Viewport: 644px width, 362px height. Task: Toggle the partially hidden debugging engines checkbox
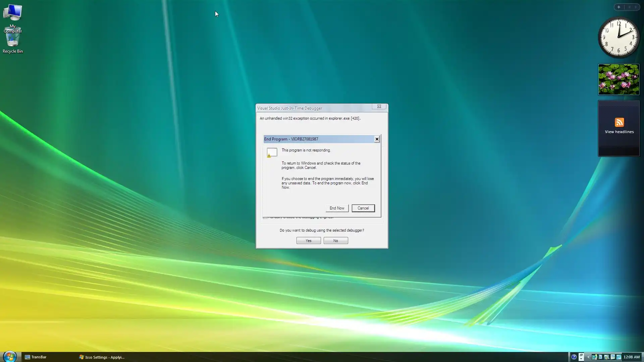coord(265,218)
